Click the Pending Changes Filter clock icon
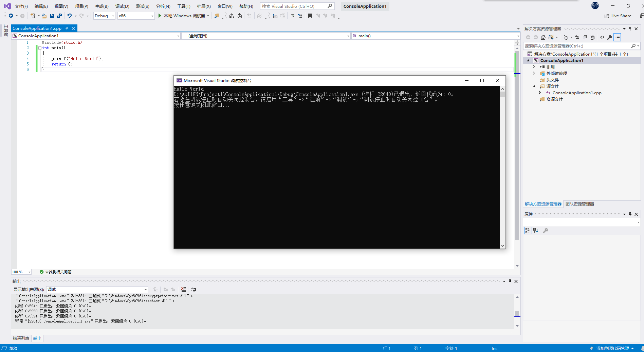Image resolution: width=644 pixels, height=352 pixels. click(566, 37)
